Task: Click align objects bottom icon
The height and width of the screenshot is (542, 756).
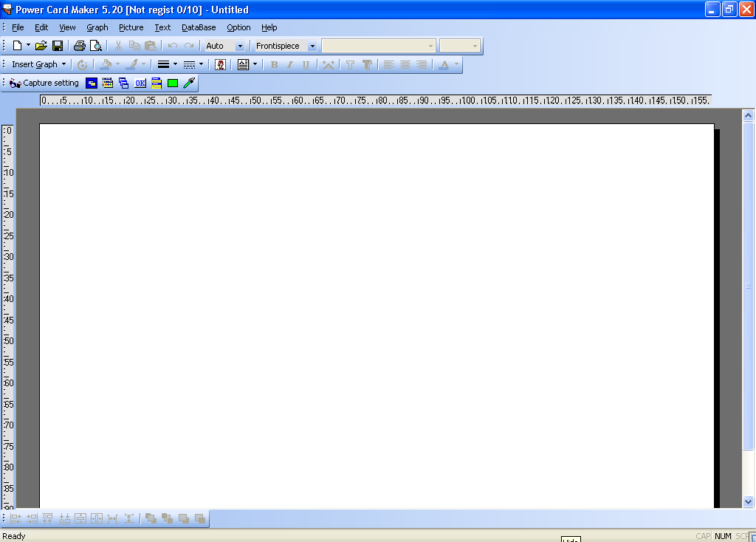Action: pos(65,519)
